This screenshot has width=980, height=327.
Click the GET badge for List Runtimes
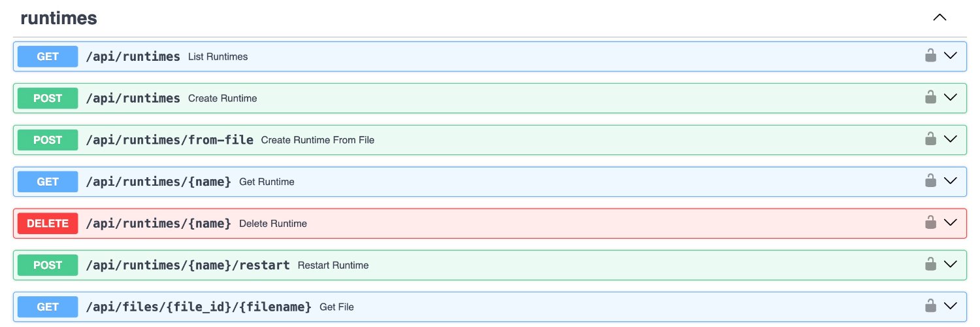coord(48,56)
